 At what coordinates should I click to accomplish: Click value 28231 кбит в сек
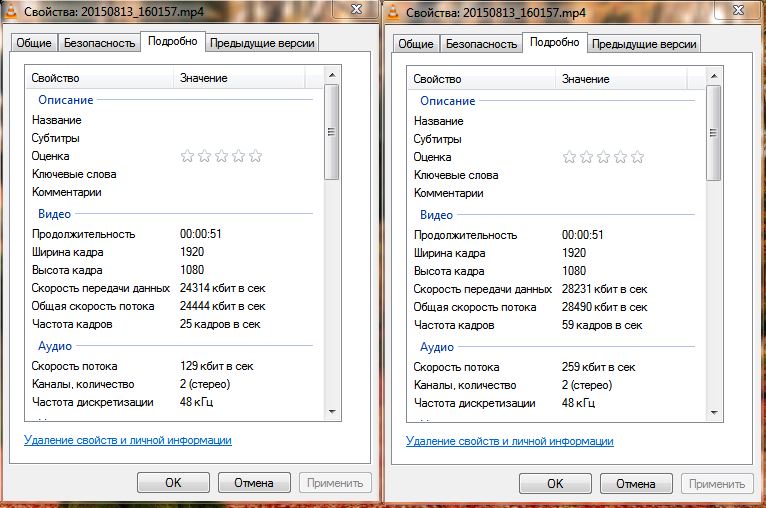pos(604,289)
